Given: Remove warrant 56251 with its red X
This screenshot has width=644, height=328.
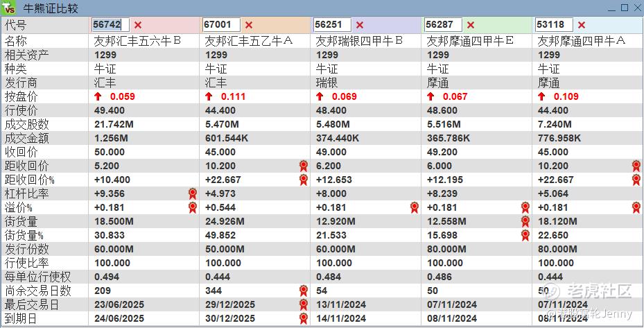Looking at the screenshot, I should point(360,25).
